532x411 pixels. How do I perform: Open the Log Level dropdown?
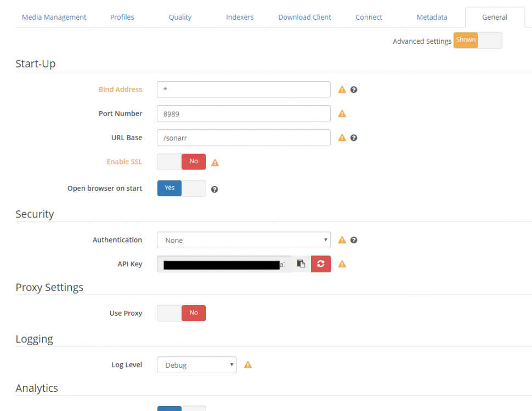pos(197,365)
